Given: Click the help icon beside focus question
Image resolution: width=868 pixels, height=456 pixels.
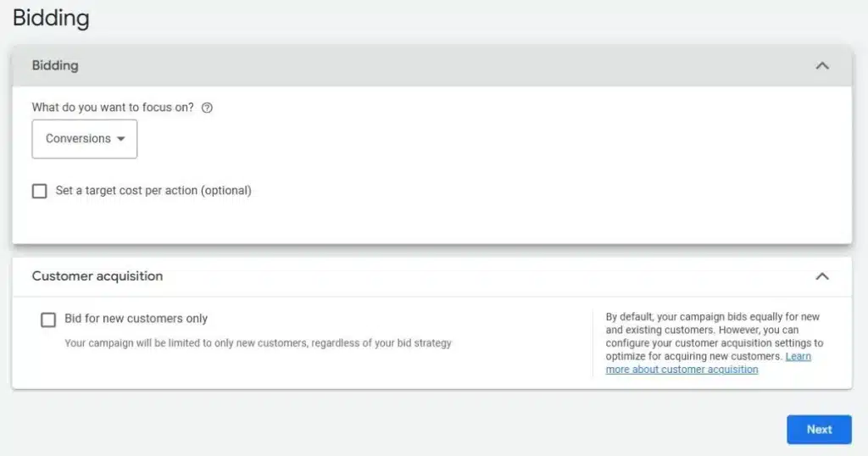Looking at the screenshot, I should coord(207,108).
